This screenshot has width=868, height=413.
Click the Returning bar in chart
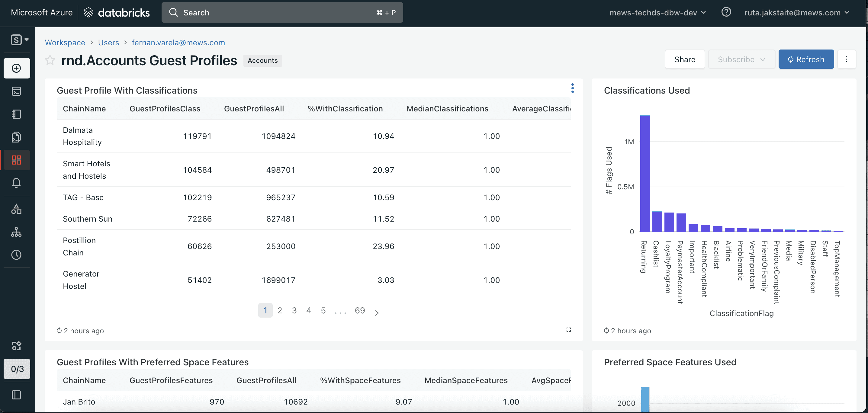[x=645, y=174]
